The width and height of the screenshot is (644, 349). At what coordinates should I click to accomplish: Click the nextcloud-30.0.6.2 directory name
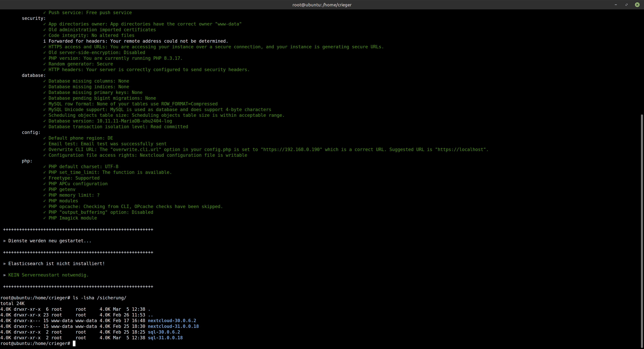coord(172,321)
